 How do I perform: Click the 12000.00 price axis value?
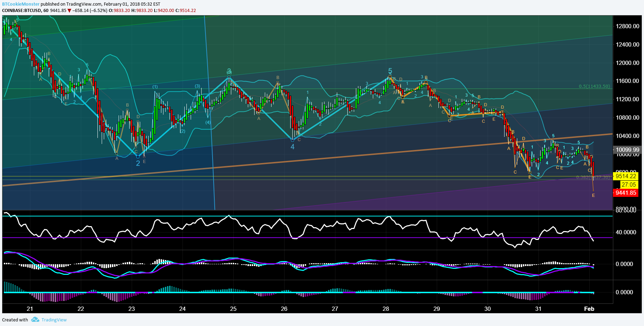coord(627,63)
